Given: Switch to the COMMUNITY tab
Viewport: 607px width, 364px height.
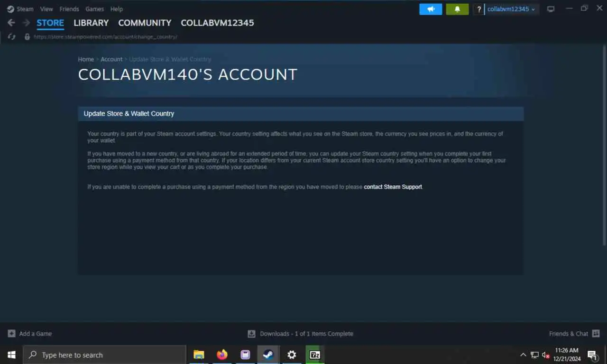Looking at the screenshot, I should click(x=145, y=23).
